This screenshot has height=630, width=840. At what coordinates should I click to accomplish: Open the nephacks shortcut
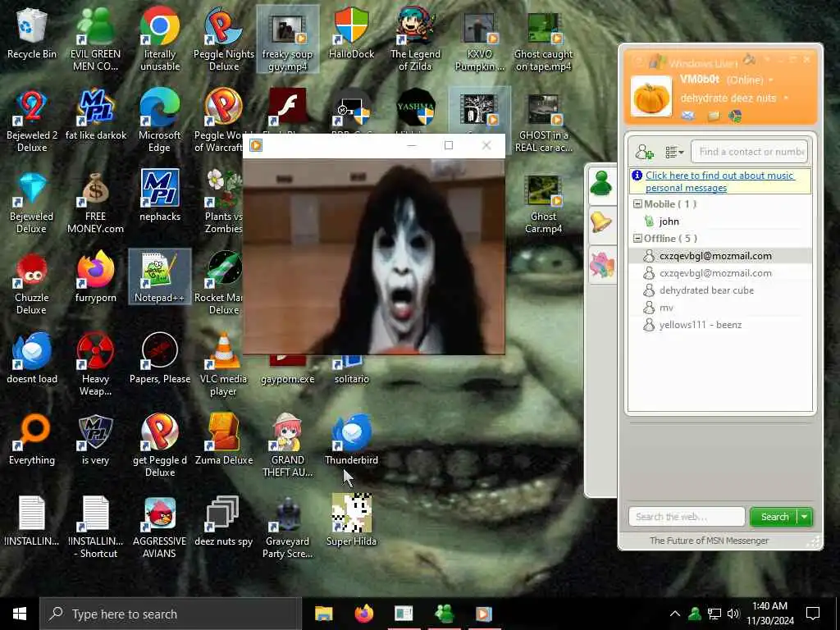pyautogui.click(x=160, y=195)
